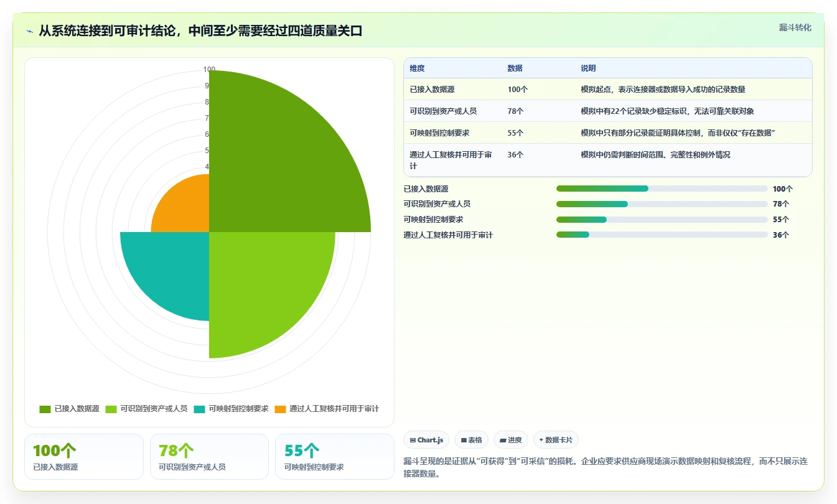Click the 55个 value beside progress bar
The image size is (837, 504).
pyautogui.click(x=781, y=220)
